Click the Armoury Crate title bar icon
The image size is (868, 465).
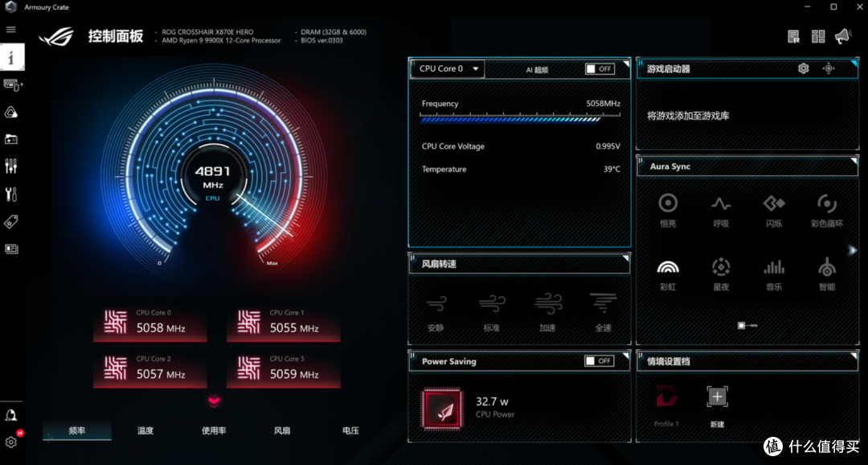(x=11, y=7)
